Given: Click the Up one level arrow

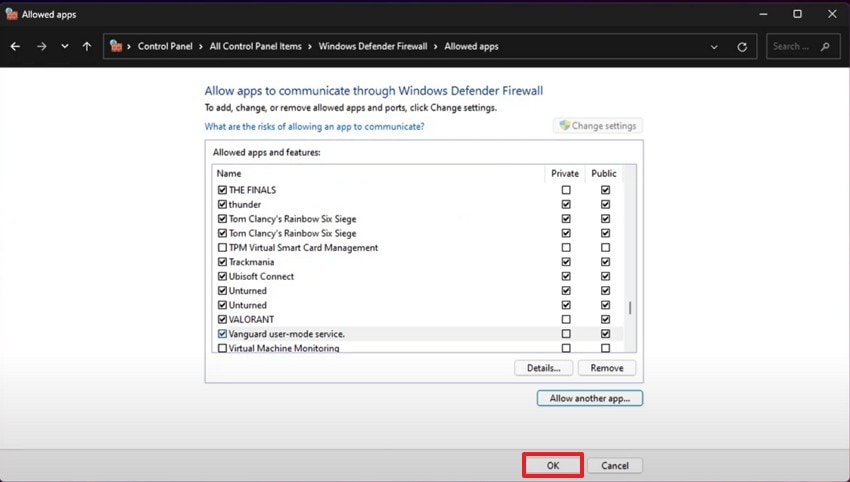Looking at the screenshot, I should [x=88, y=46].
